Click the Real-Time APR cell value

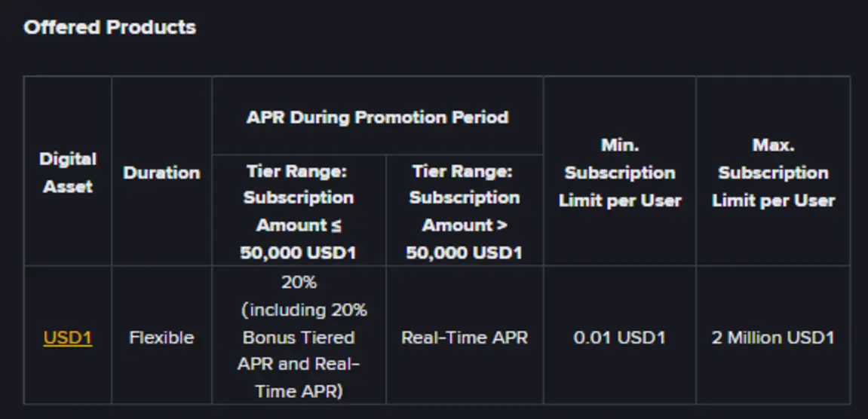(x=465, y=338)
